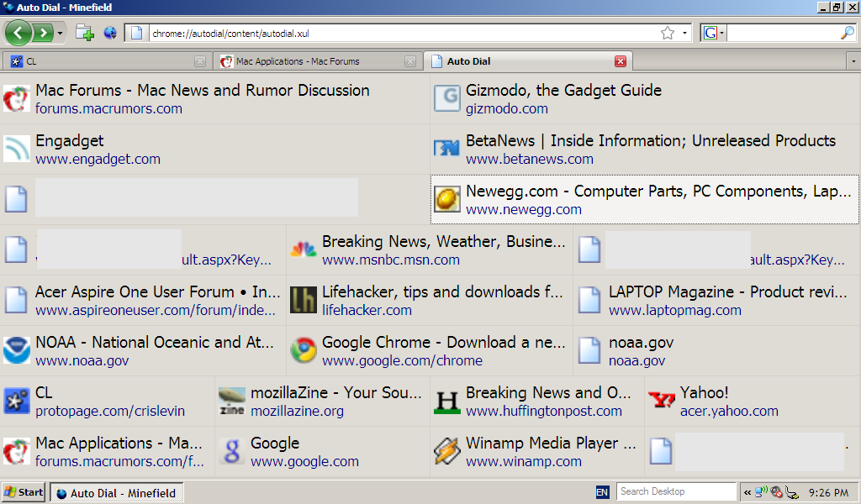This screenshot has width=861, height=504.
Task: Close the Mac Applications tab
Action: pyautogui.click(x=410, y=61)
